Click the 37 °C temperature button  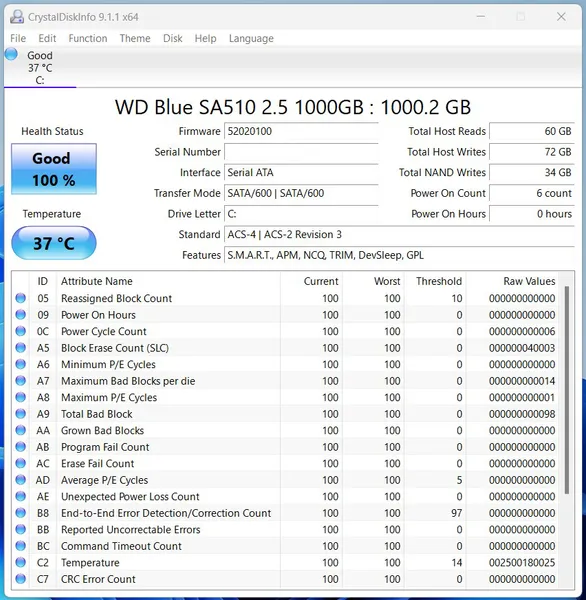point(54,243)
